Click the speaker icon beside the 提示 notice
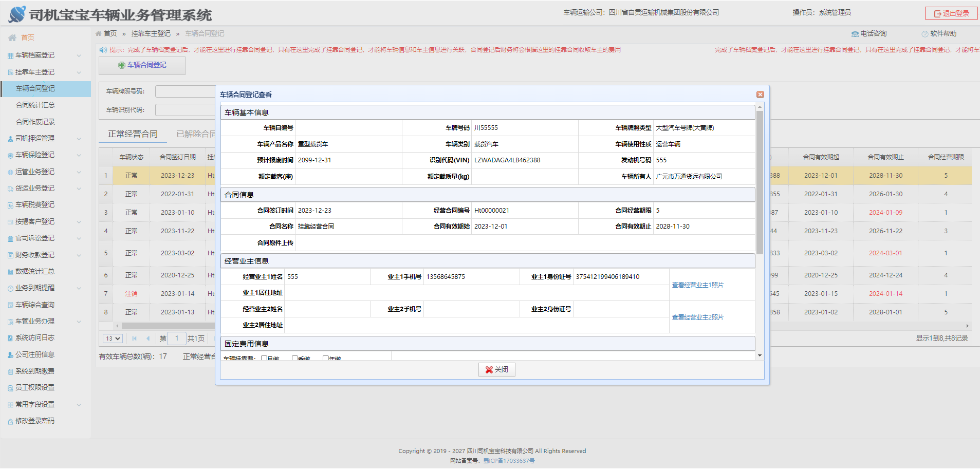Screen dimensions: 980x470 click(103, 50)
